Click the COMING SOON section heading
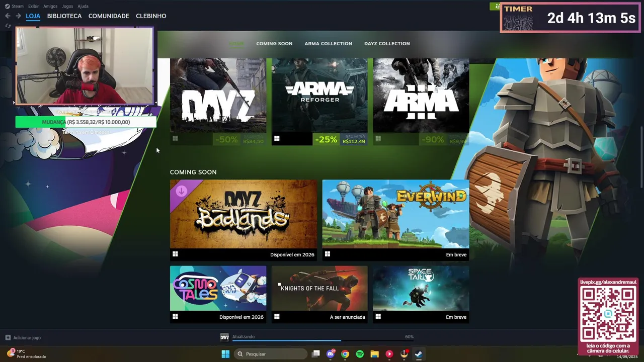 193,172
